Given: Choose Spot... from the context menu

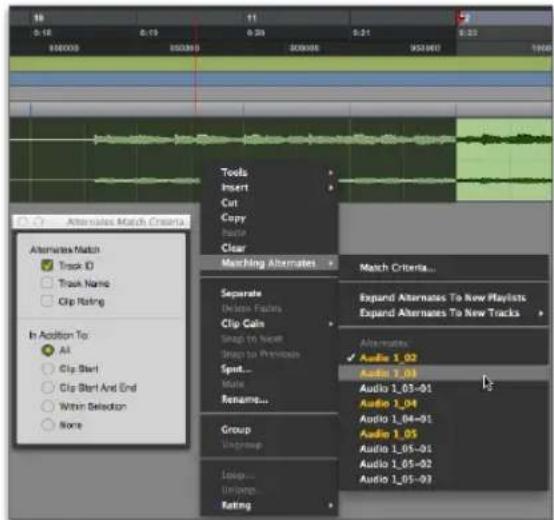Looking at the screenshot, I should click(x=269, y=369).
